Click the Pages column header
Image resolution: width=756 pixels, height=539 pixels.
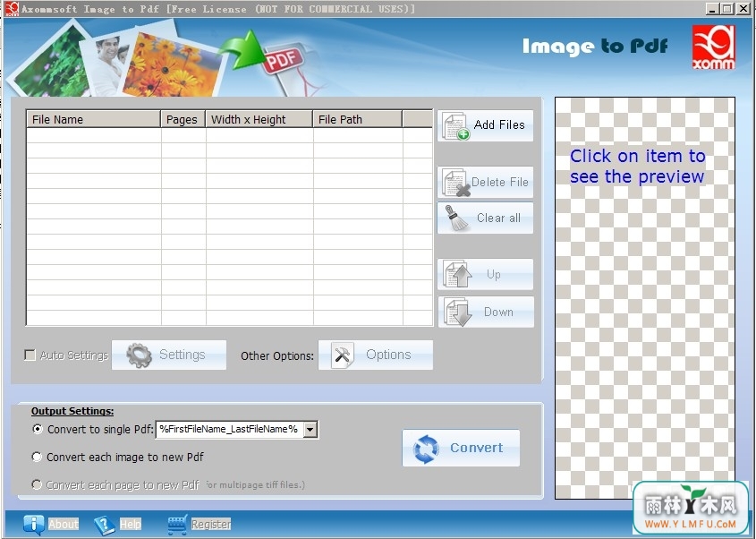[183, 119]
